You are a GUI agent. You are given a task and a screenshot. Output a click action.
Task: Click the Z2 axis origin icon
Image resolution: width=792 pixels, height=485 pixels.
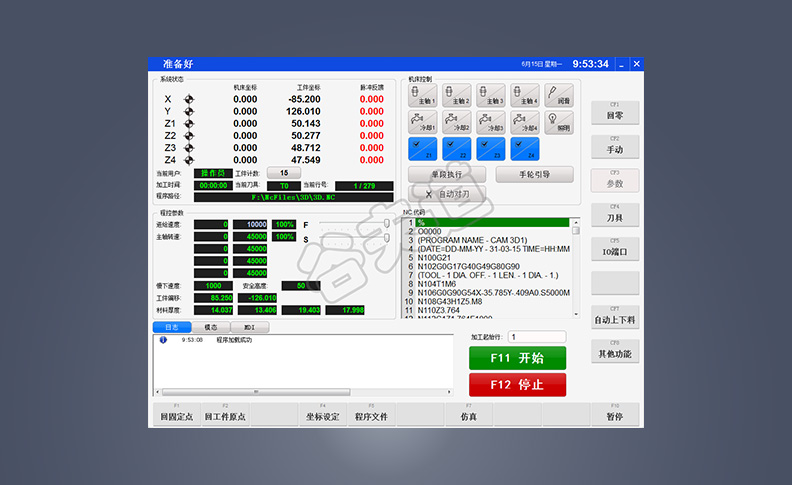[189, 135]
